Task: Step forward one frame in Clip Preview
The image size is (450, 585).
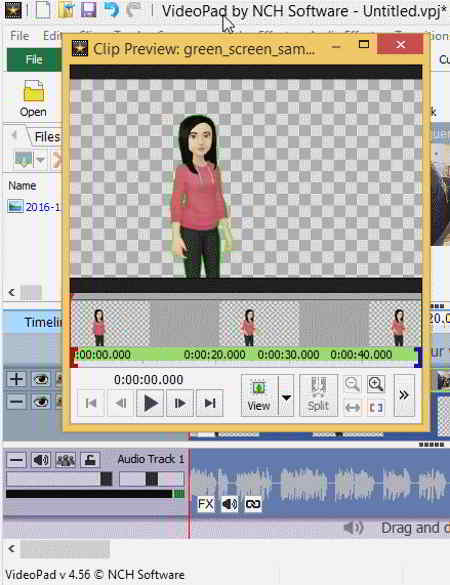Action: 180,403
